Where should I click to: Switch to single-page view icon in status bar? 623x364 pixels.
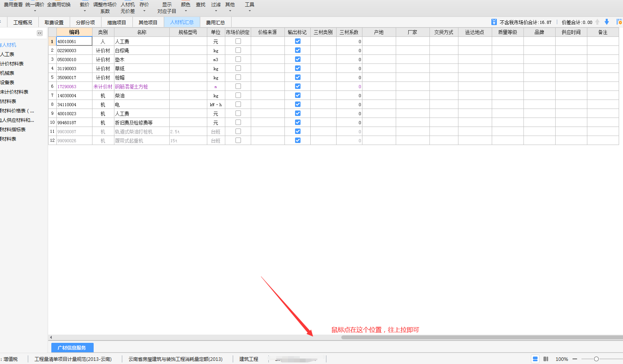click(x=535, y=359)
